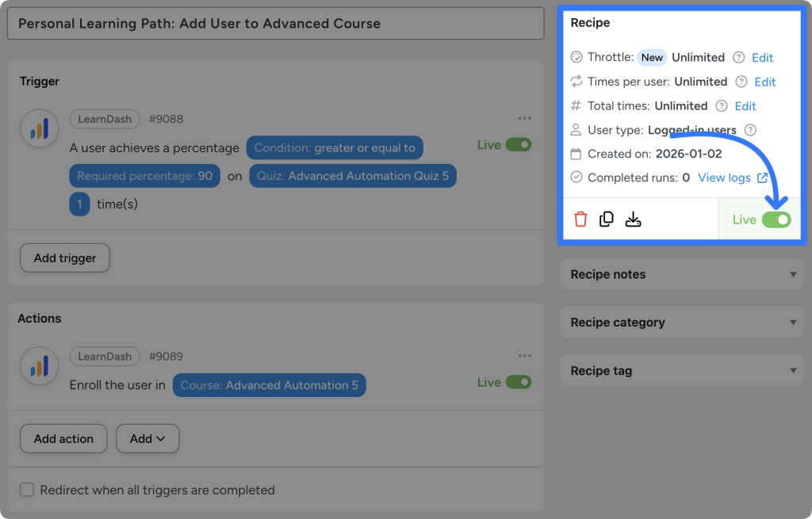Open the Throttle help question mark icon

(x=739, y=57)
